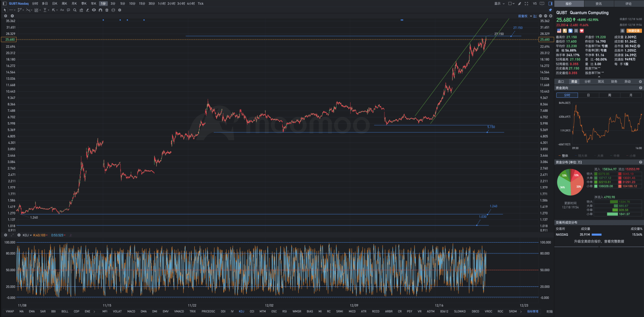
Task: Click the pie chart of fund distribution
Action: tap(570, 182)
